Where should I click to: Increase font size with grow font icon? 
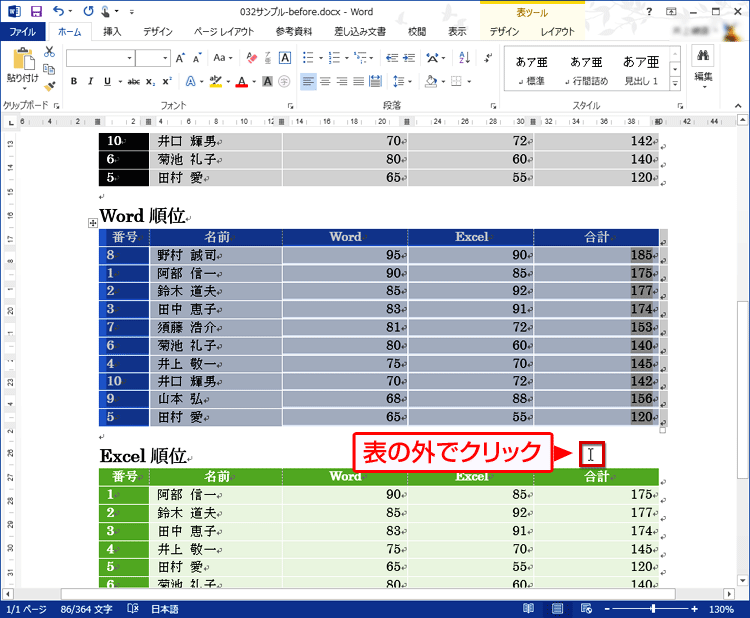tap(180, 58)
